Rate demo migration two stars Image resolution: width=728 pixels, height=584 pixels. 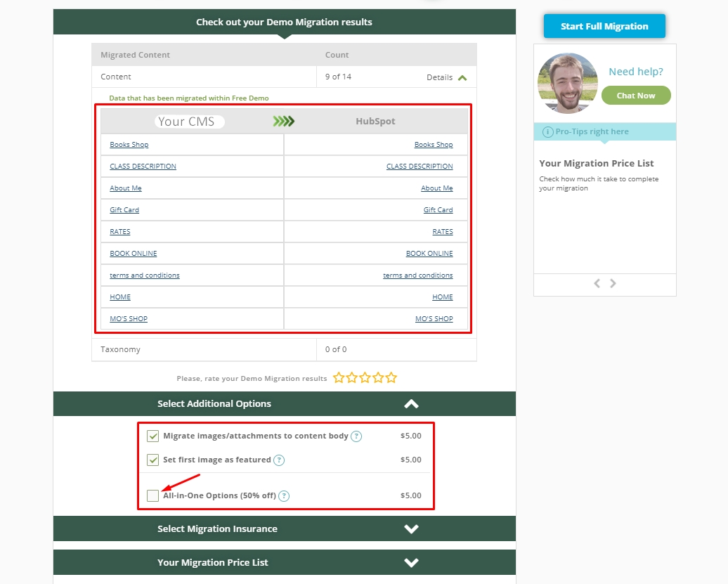click(352, 377)
